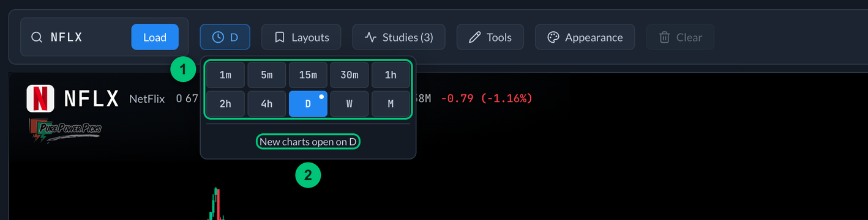Open the Layouts menu
868x220 pixels.
coord(301,37)
